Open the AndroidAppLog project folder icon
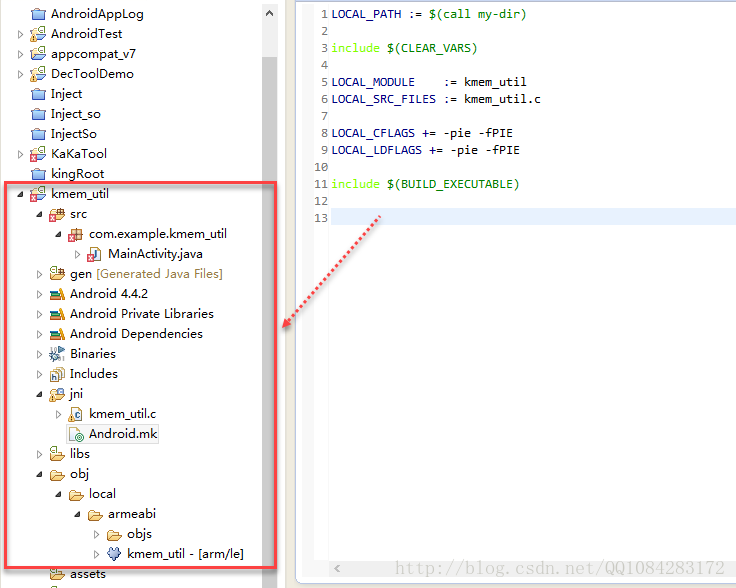Image resolution: width=736 pixels, height=588 pixels. (38, 14)
